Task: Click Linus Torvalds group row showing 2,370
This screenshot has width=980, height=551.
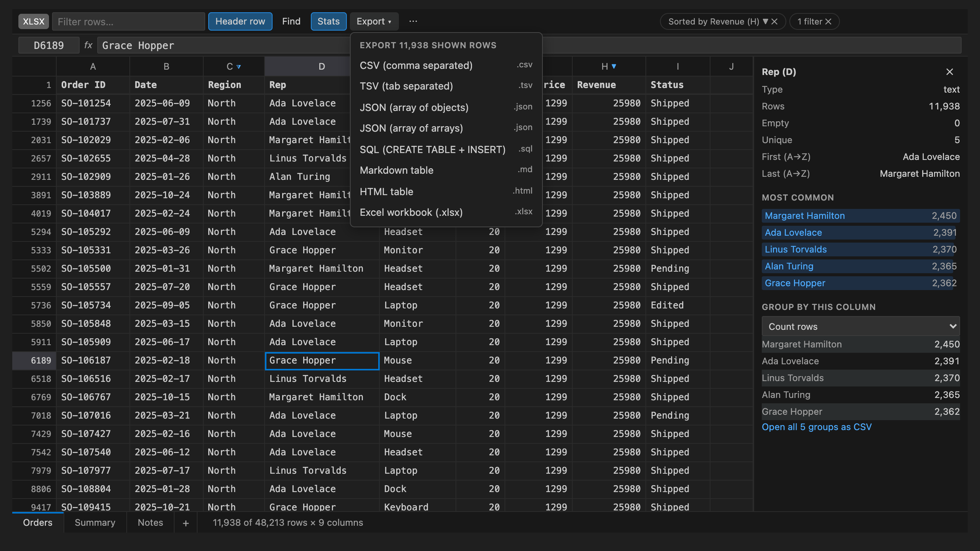Action: 861,378
